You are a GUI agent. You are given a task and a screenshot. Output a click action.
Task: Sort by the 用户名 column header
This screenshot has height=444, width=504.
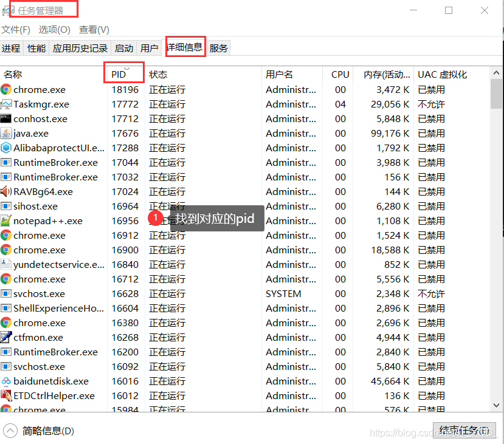(292, 75)
